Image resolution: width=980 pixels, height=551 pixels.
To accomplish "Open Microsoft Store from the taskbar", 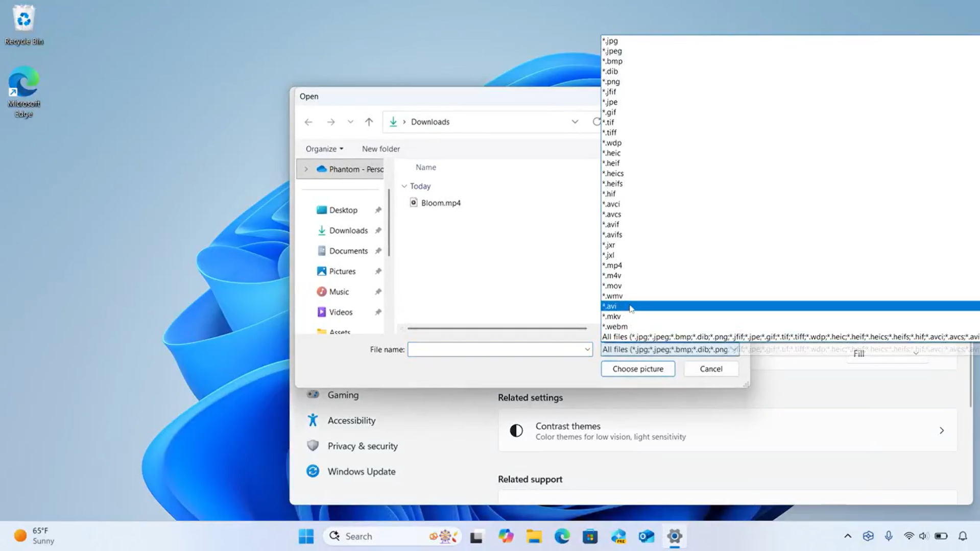I will (x=590, y=536).
